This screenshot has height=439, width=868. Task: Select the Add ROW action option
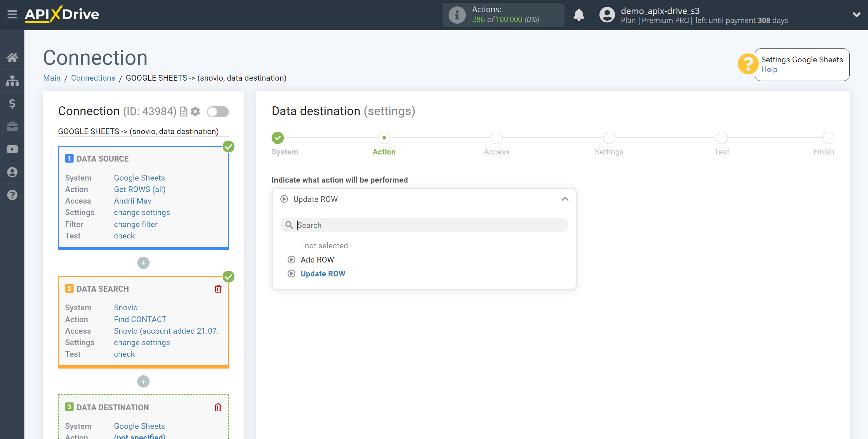point(317,259)
